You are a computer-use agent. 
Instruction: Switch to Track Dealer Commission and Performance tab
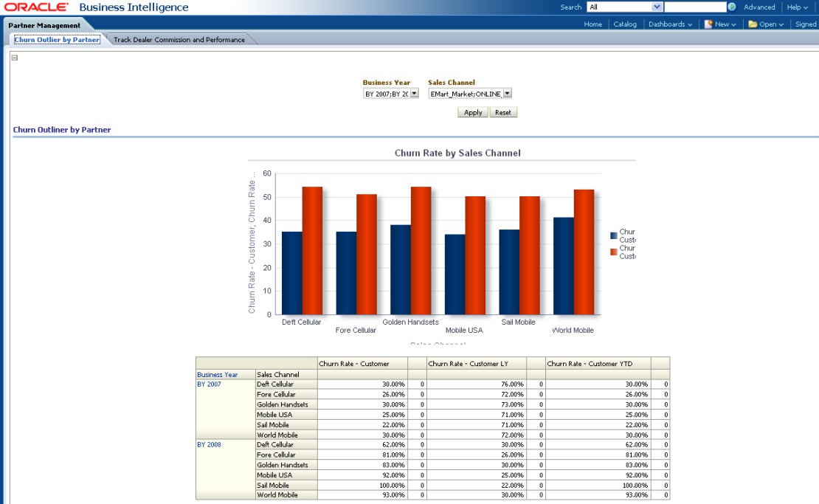click(x=179, y=40)
